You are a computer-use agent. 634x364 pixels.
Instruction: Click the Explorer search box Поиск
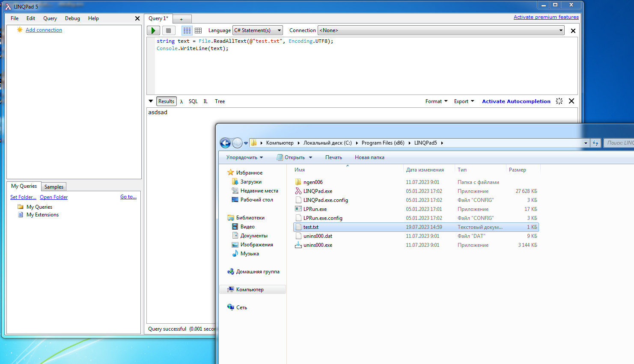point(619,143)
